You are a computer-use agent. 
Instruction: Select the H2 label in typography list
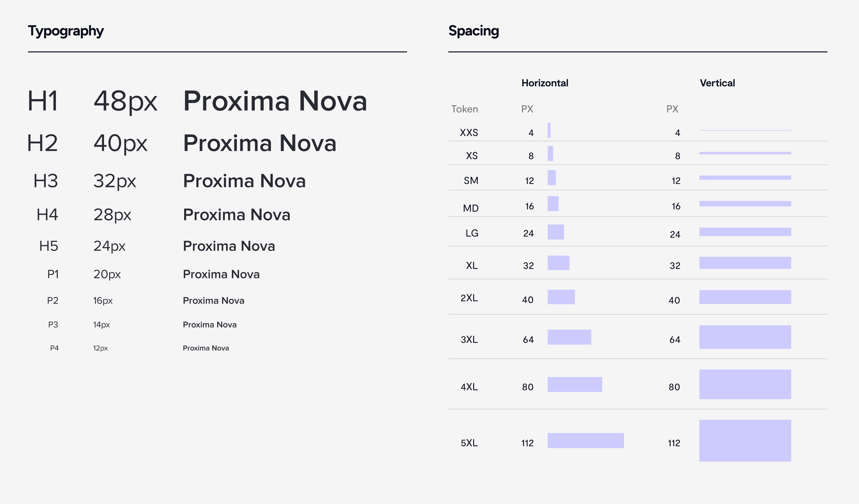pyautogui.click(x=42, y=143)
